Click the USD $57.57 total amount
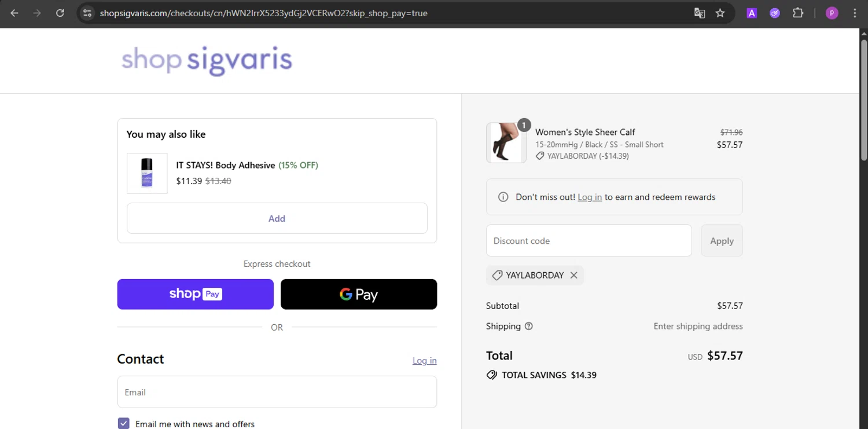Viewport: 868px width, 429px height. [x=715, y=356]
